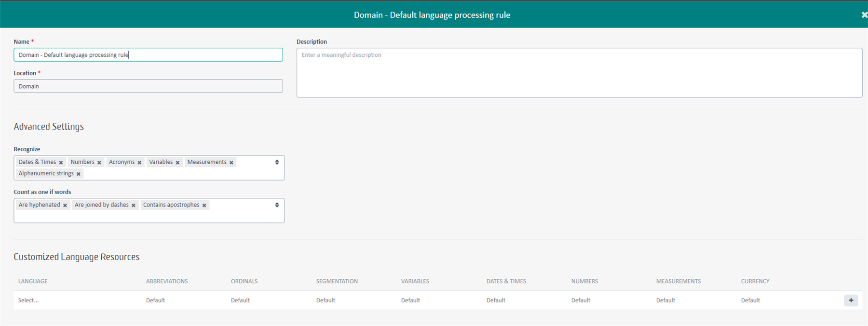Remove the Variables tag
The width and height of the screenshot is (868, 326).
177,163
